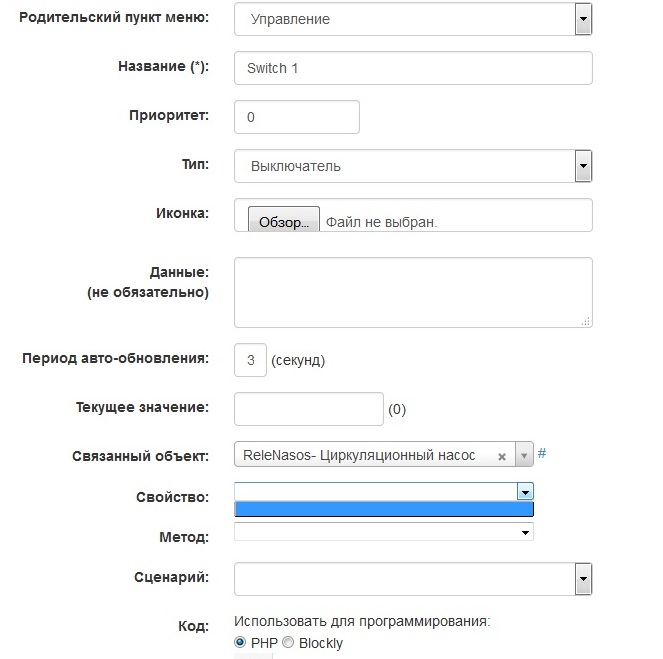This screenshot has height=659, width=663.
Task: Clear the ReleNasos linked object selection
Action: (501, 456)
